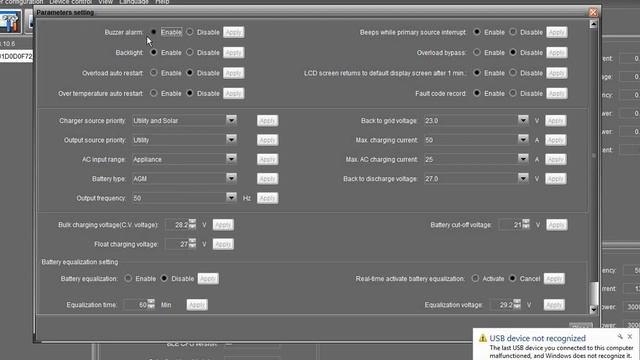640x360 pixels.
Task: Apply Float charging voltage setting
Action: tap(223, 244)
